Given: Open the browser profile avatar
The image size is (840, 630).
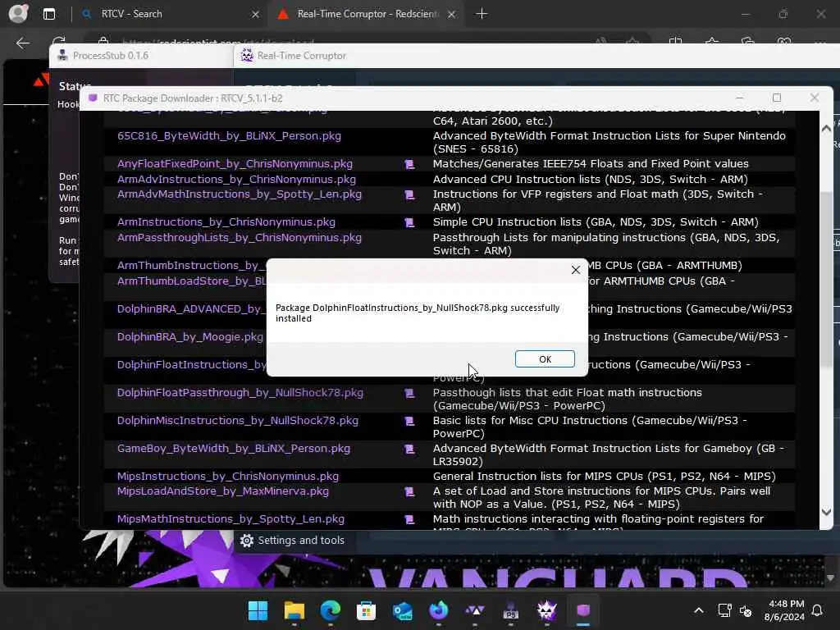Looking at the screenshot, I should pyautogui.click(x=18, y=14).
